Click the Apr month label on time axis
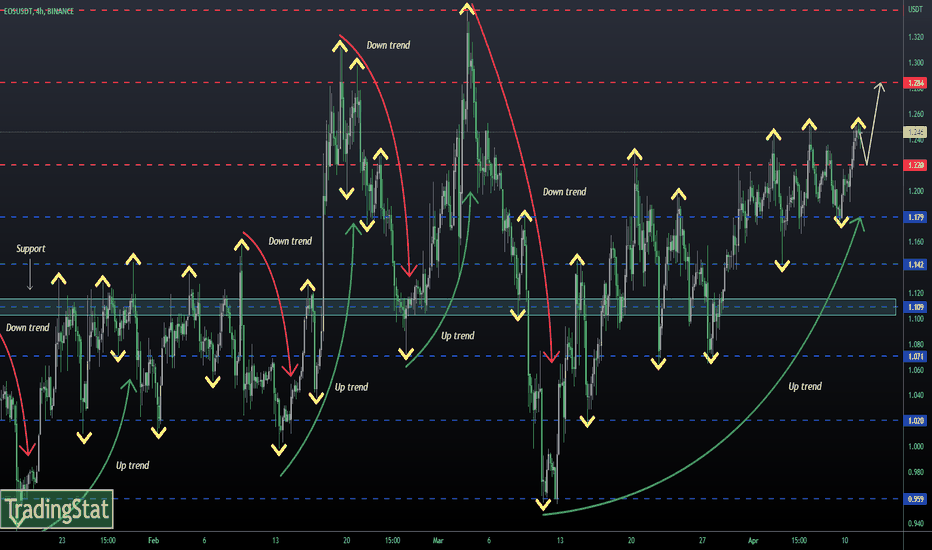Viewport: 932px width, 550px height. point(753,540)
